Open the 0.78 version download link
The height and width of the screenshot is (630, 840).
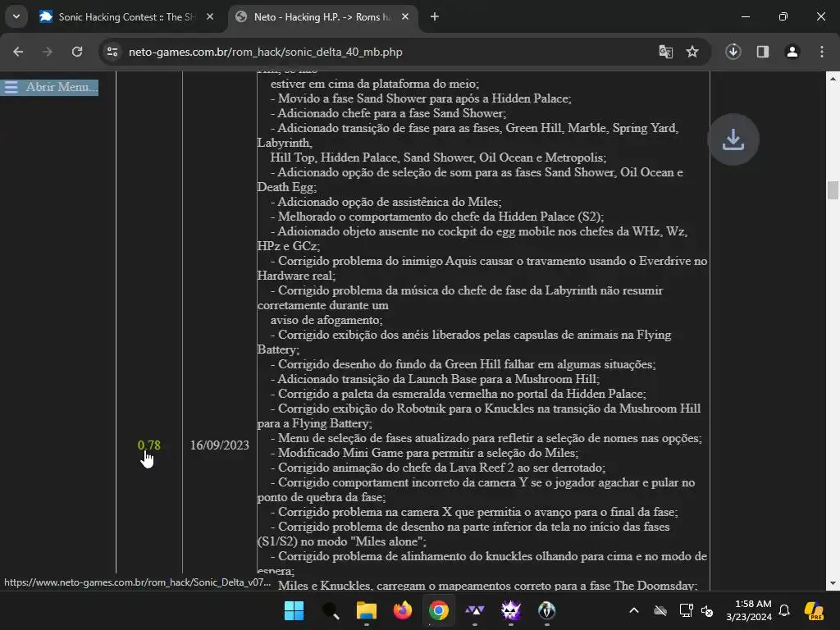[149, 445]
